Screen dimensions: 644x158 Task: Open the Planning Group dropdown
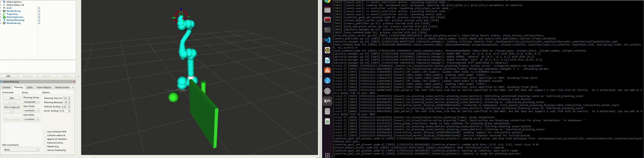point(31,102)
